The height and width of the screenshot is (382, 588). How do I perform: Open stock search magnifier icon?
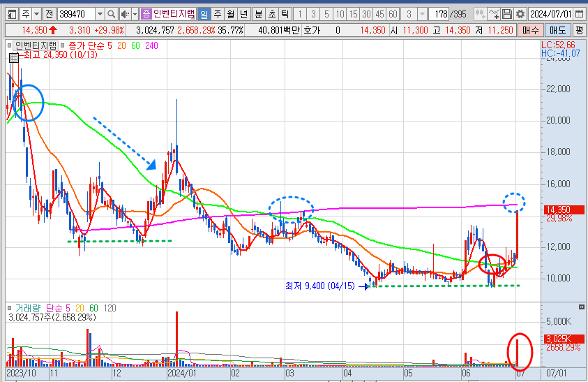click(111, 14)
